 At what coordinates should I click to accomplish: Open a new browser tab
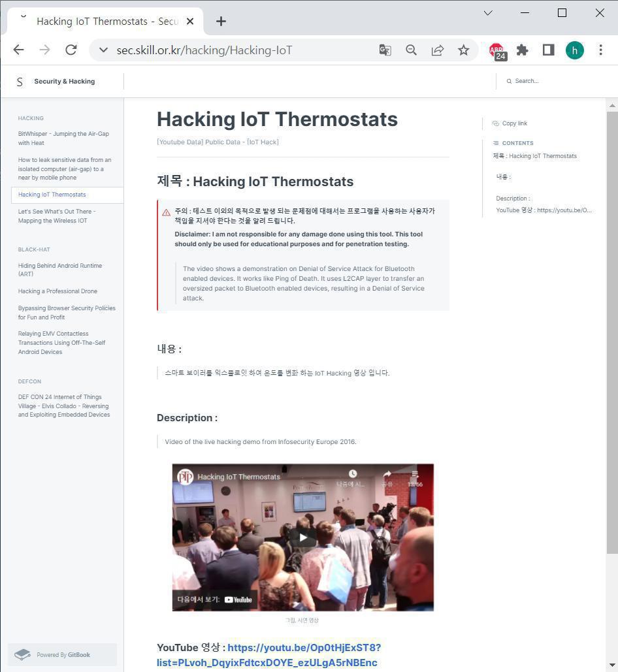221,22
